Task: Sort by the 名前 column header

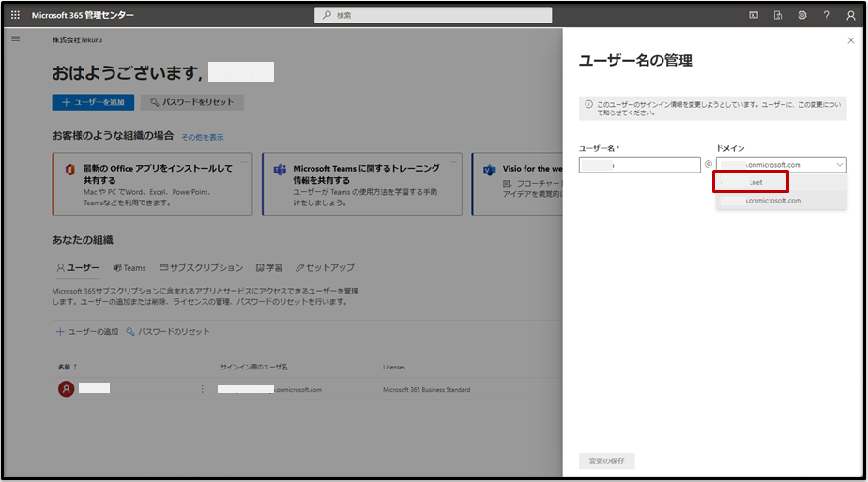Action: pyautogui.click(x=68, y=367)
